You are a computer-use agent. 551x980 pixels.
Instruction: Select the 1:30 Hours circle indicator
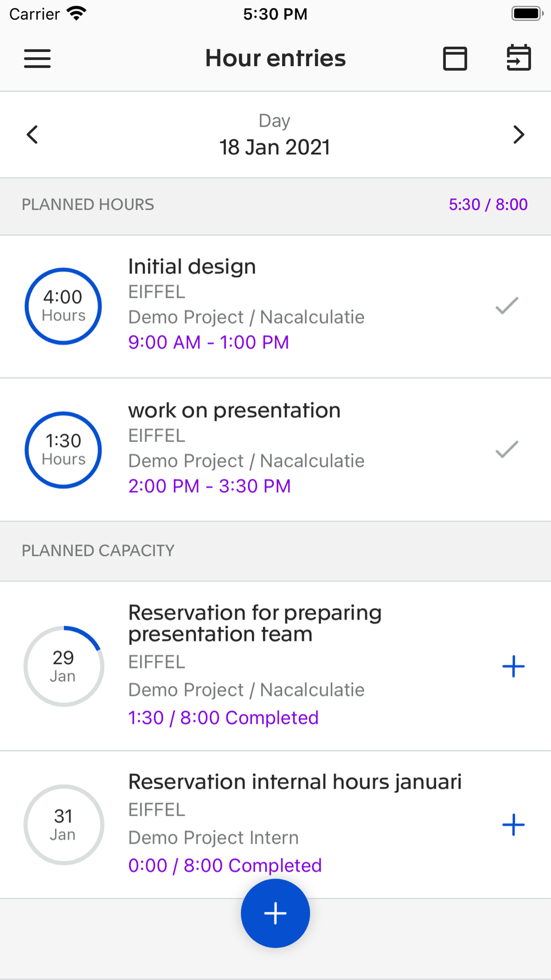(x=63, y=450)
